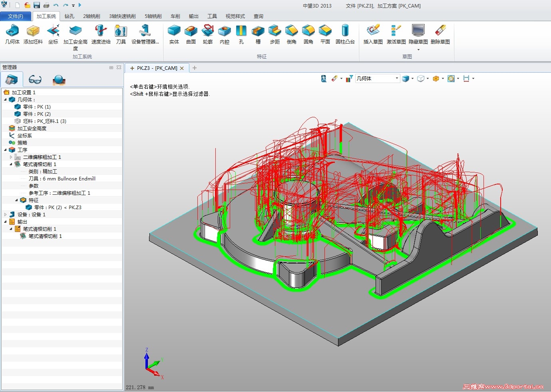Open the 隐藏草图 dropdown arrow
551x392 pixels.
418,50
